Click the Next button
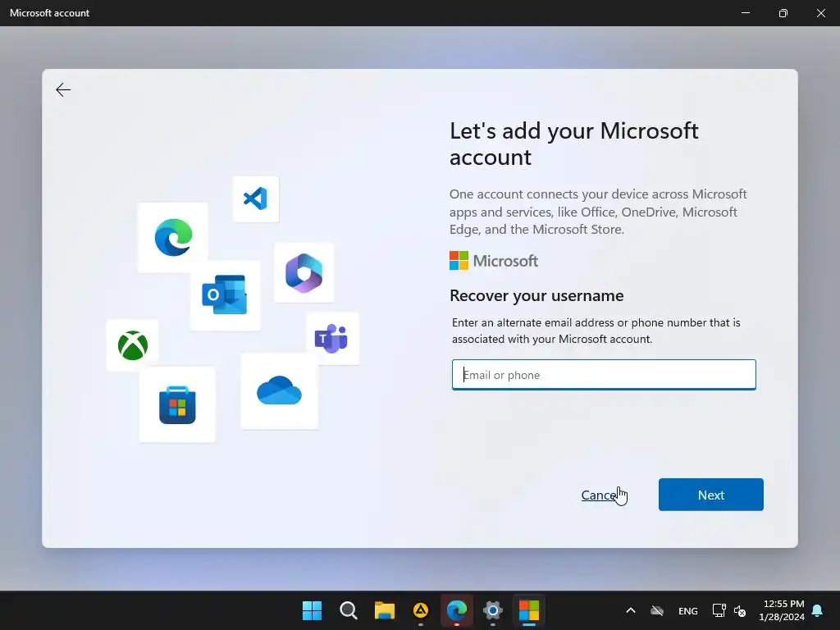Viewport: 840px width, 630px height. click(711, 495)
